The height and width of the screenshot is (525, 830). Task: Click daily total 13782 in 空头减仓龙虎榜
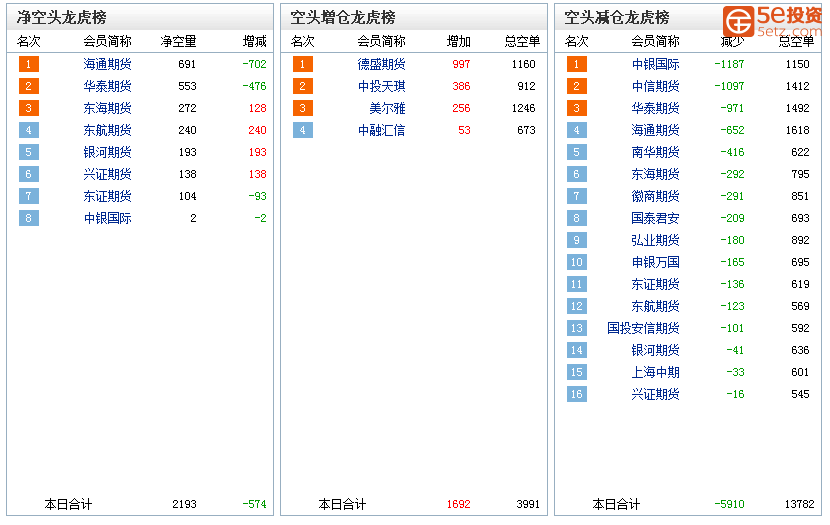[800, 504]
